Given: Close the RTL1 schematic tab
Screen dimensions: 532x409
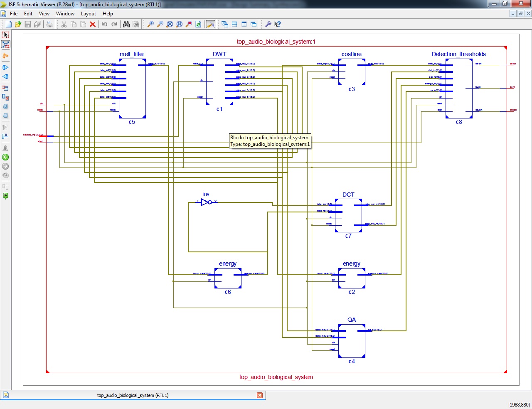Looking at the screenshot, I should pyautogui.click(x=260, y=395).
